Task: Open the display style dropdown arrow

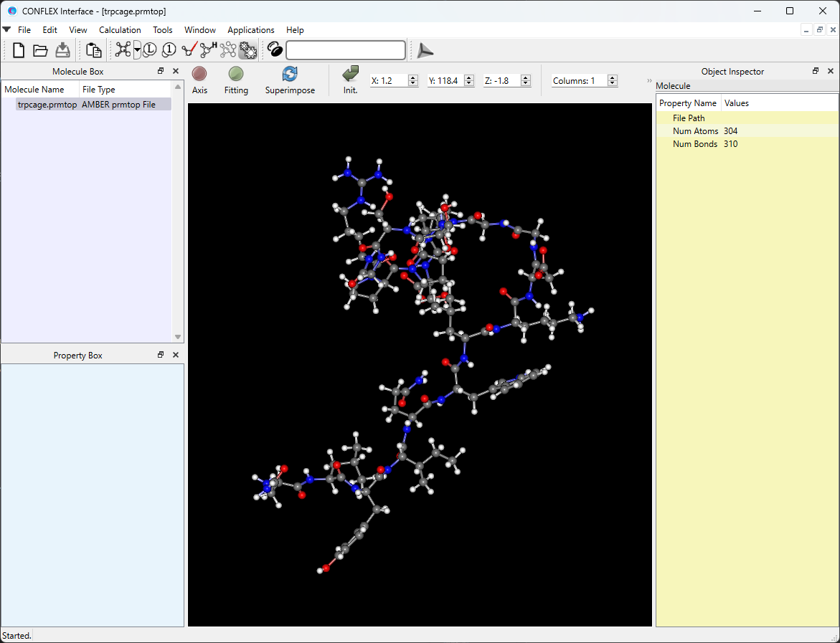Action: (x=137, y=50)
